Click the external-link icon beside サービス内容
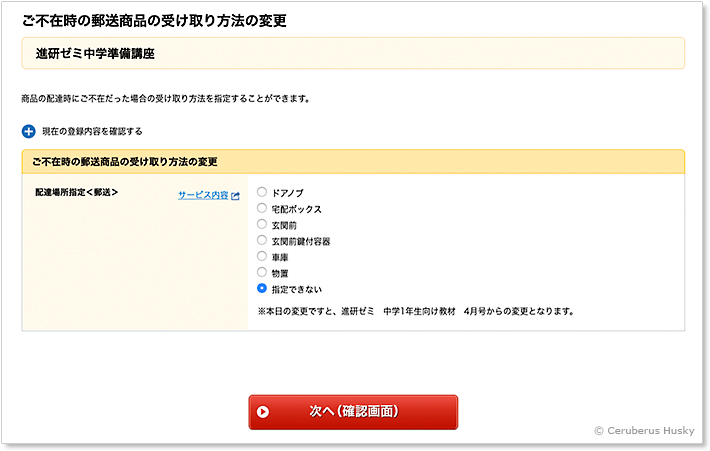This screenshot has height=451, width=710. click(235, 196)
